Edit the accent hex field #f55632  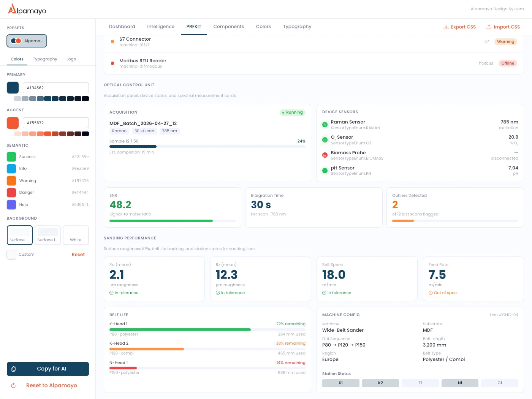56,123
